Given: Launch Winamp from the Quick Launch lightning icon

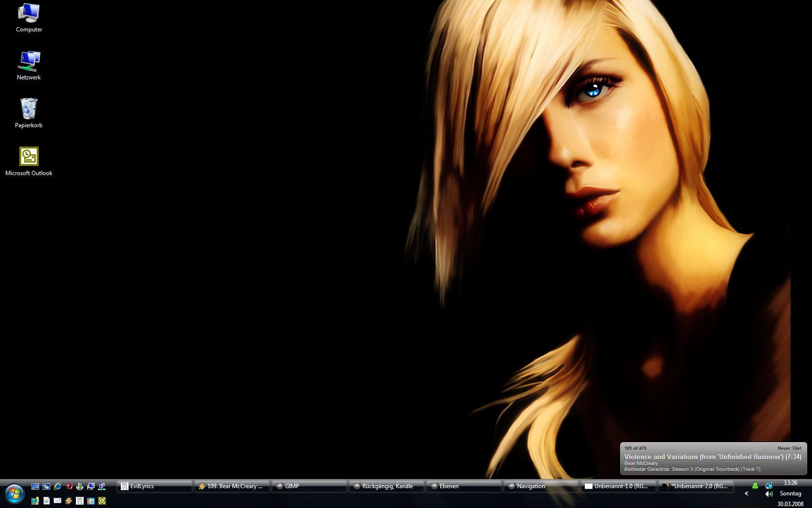Looking at the screenshot, I should pyautogui.click(x=69, y=501).
